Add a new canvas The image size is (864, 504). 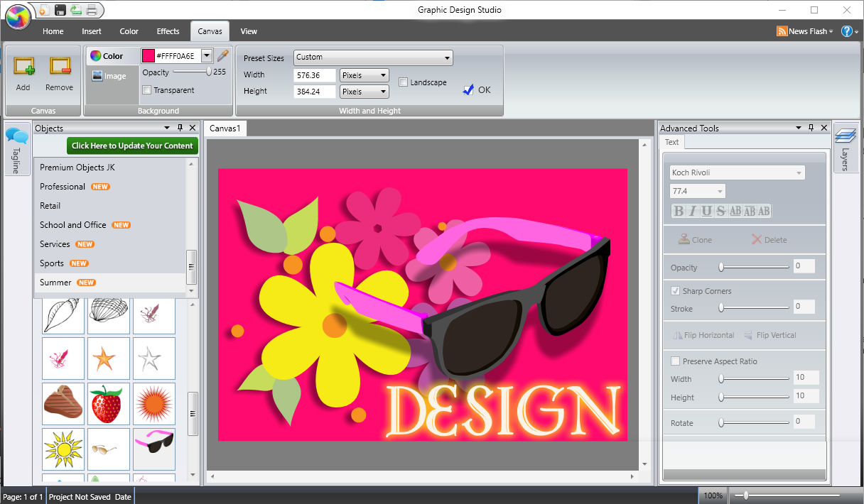click(23, 74)
